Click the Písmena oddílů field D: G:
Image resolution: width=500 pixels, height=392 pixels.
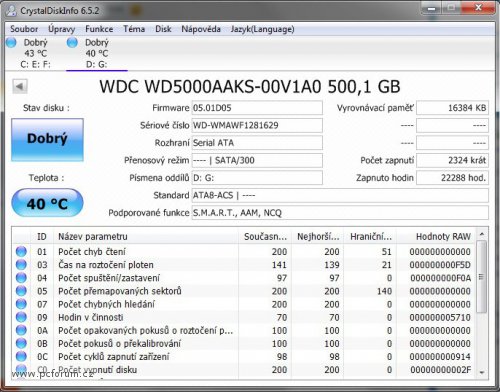click(257, 178)
